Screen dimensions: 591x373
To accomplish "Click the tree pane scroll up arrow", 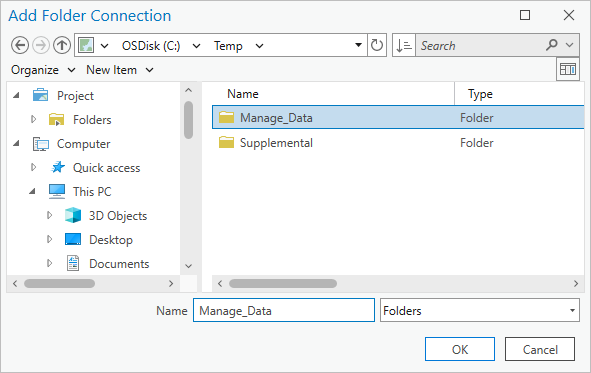I will [x=188, y=90].
